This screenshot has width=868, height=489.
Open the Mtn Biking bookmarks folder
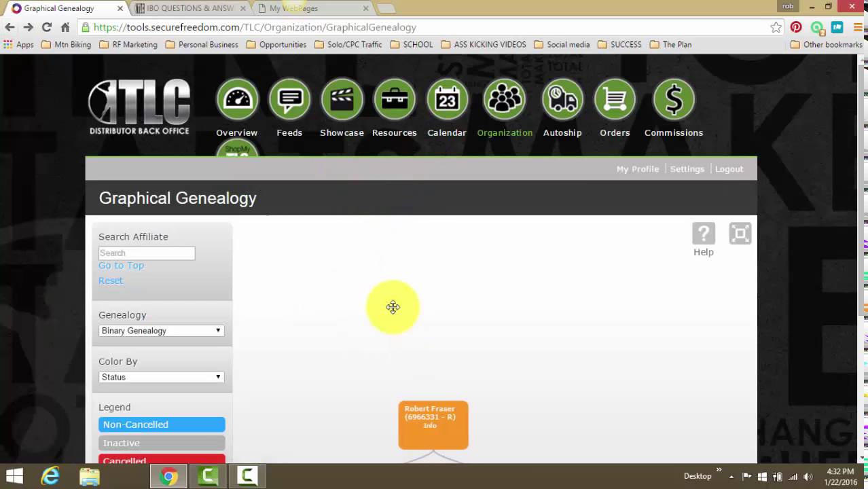[x=65, y=45]
